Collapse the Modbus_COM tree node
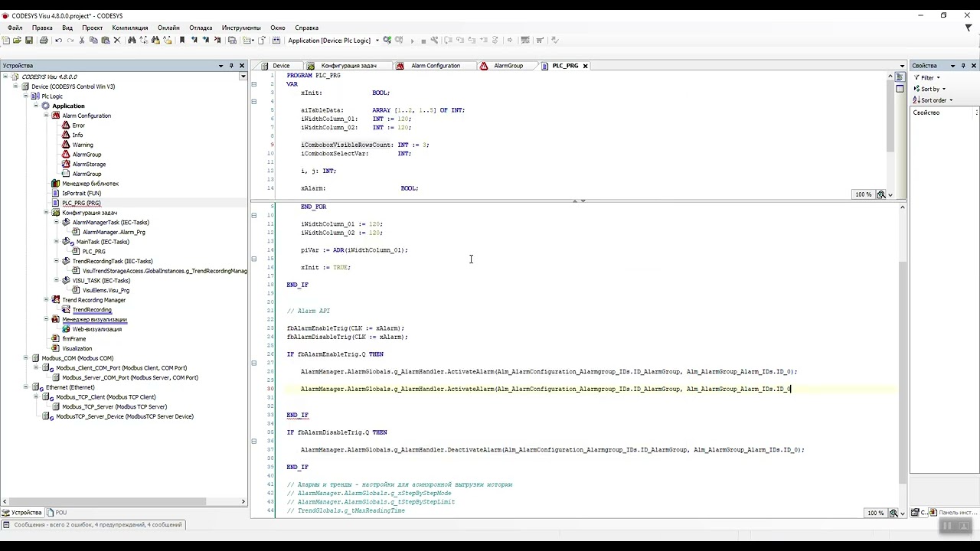The height and width of the screenshot is (551, 980). point(25,358)
